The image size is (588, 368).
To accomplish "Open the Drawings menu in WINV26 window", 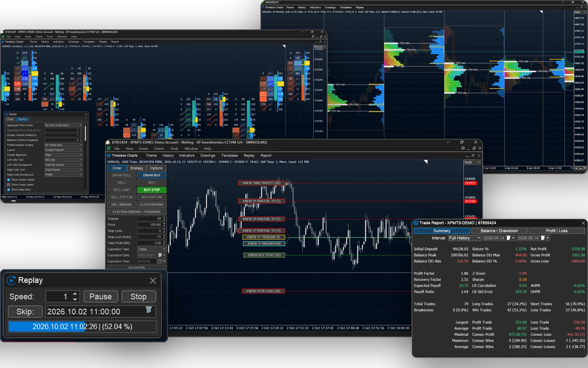I will coord(207,156).
